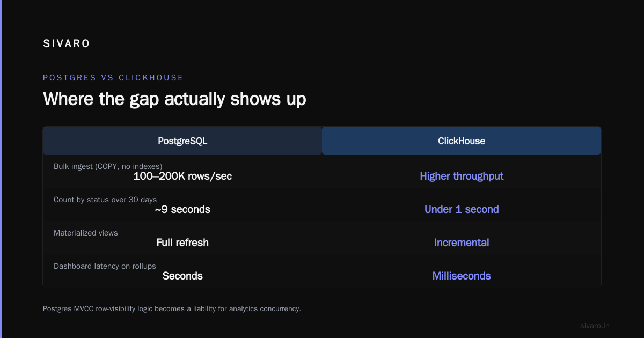
Task: Click the Higher throughput cell
Action: coord(462,176)
